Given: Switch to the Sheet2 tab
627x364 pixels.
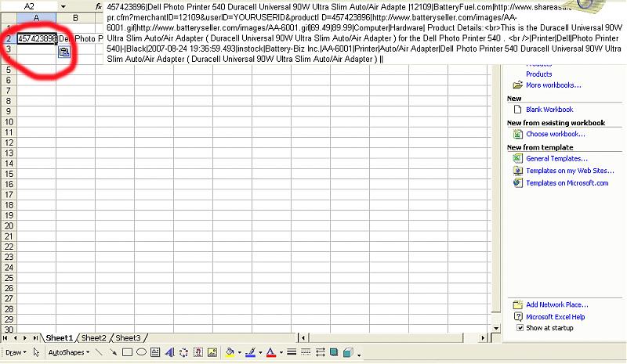Looking at the screenshot, I should click(94, 338).
